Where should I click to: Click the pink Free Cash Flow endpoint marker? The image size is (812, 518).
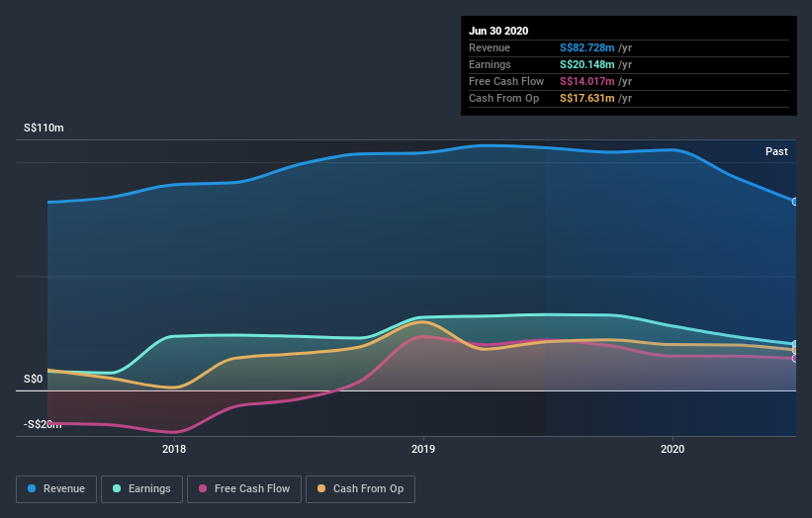[795, 359]
